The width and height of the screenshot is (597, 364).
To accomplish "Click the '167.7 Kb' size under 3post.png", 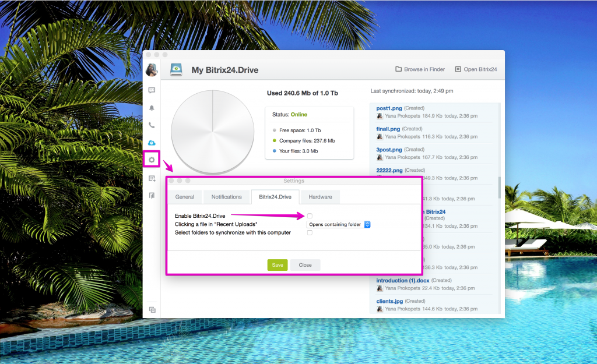I will [x=432, y=157].
